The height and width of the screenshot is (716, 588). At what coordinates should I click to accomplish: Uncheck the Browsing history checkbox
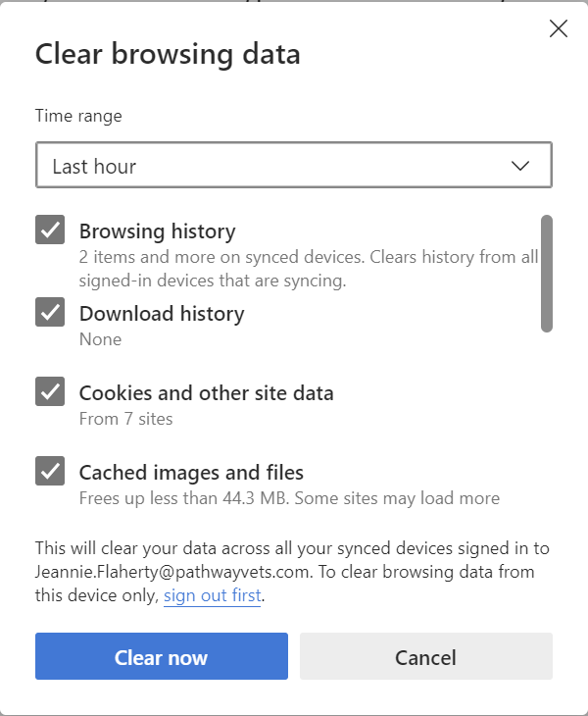point(50,230)
